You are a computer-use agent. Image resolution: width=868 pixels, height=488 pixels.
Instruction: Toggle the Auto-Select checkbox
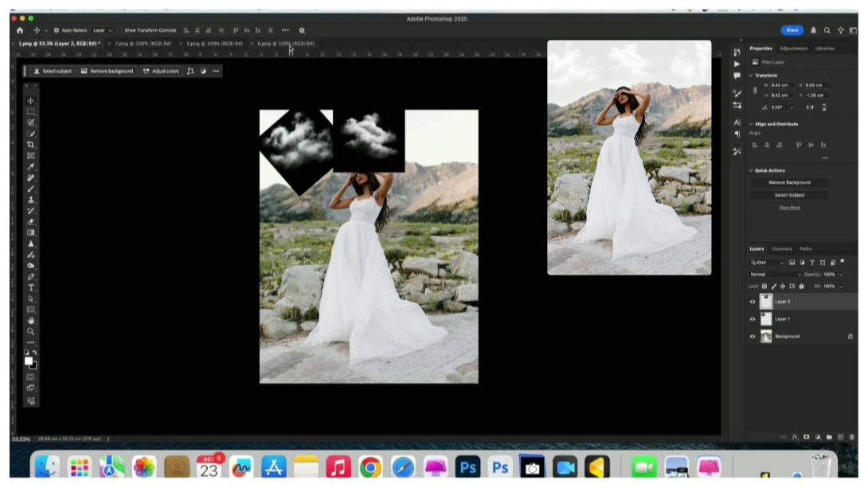(57, 30)
